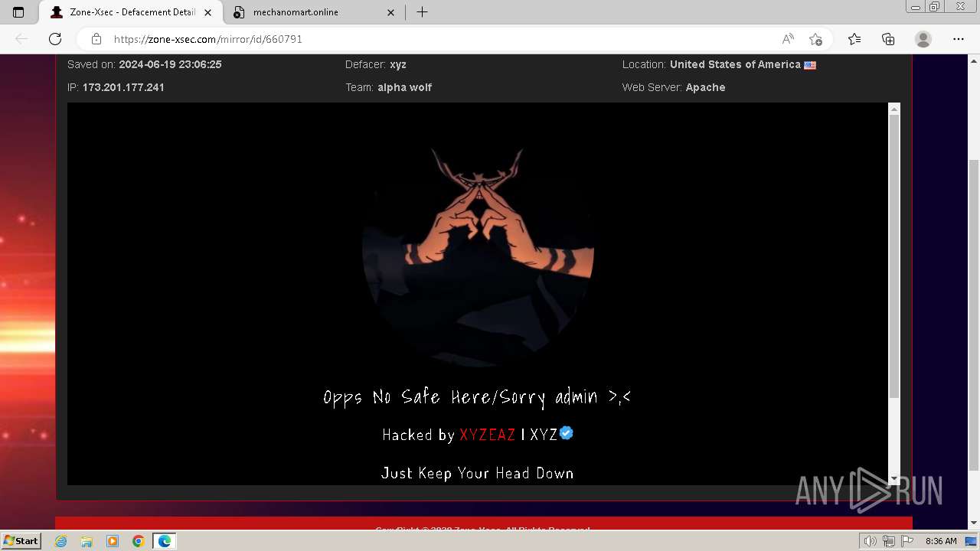The width and height of the screenshot is (980, 551).
Task: Restore down the Edge window
Action: pos(935,7)
